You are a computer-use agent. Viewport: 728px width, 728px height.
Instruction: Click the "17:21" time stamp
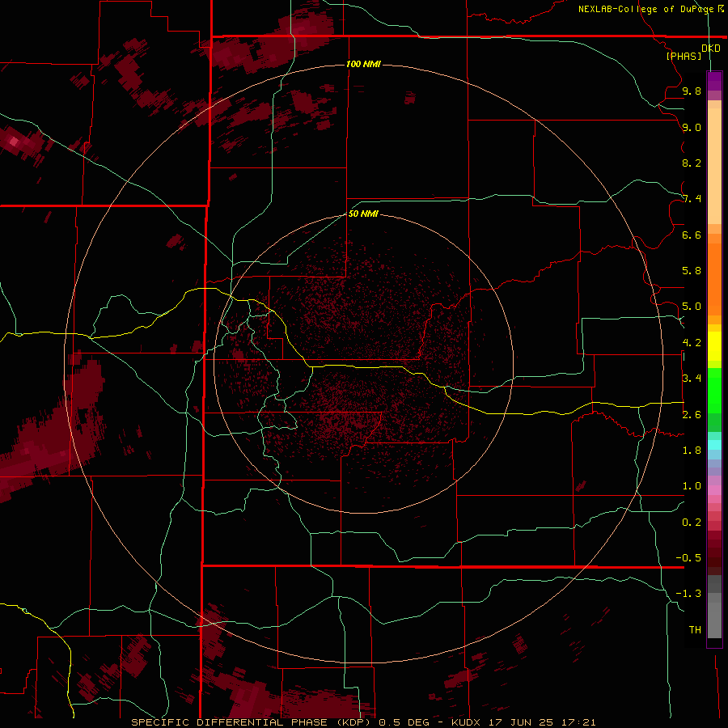click(x=578, y=722)
